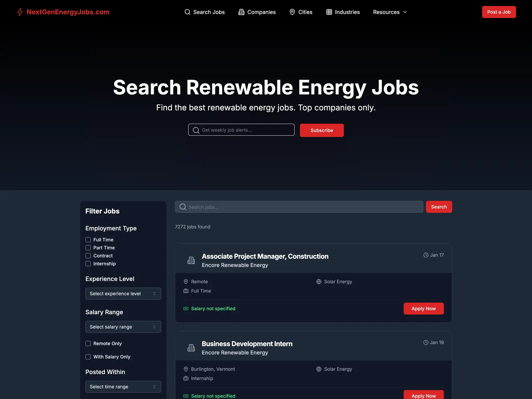Open Search Jobs in navigation

205,12
